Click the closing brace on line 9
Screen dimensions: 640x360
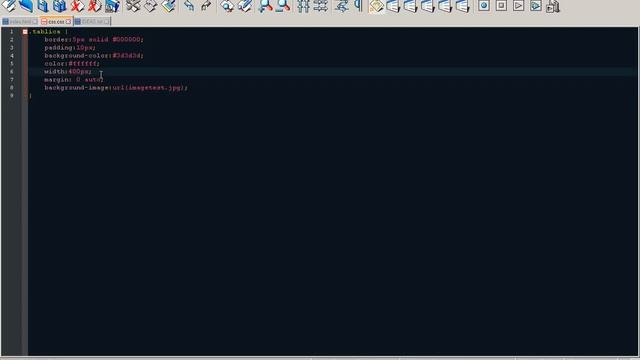(30, 96)
